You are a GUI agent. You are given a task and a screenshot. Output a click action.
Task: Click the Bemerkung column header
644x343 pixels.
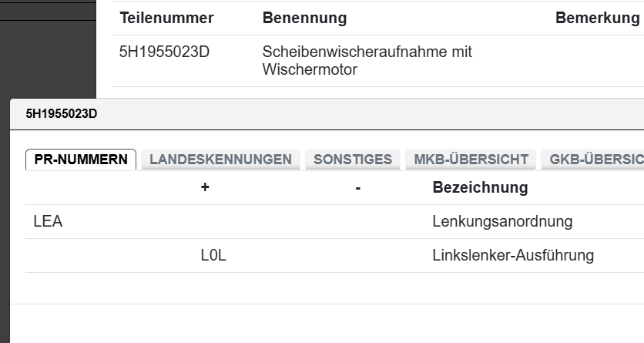[597, 18]
